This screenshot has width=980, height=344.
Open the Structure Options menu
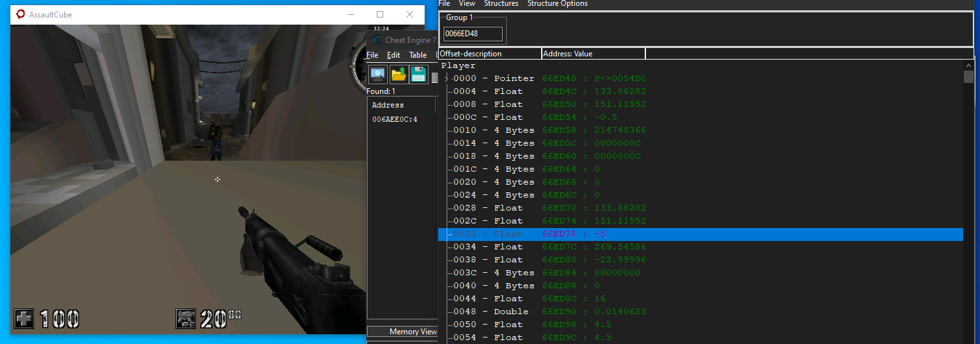pyautogui.click(x=557, y=4)
